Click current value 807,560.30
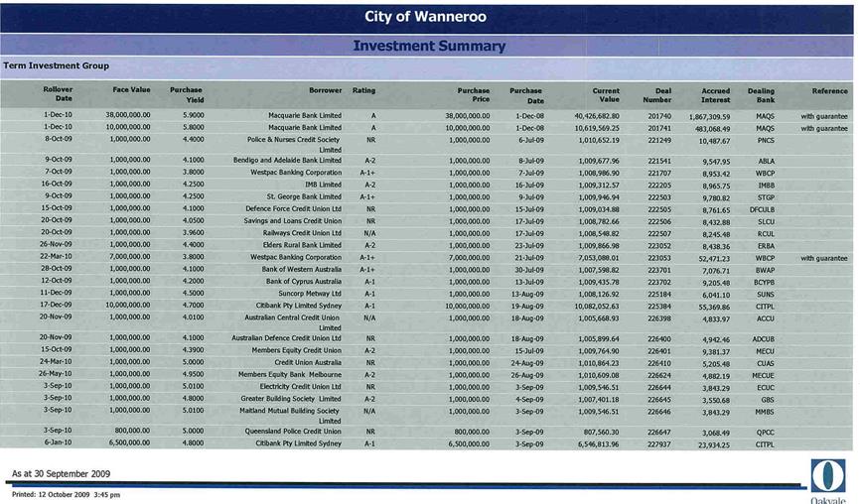 pos(601,433)
